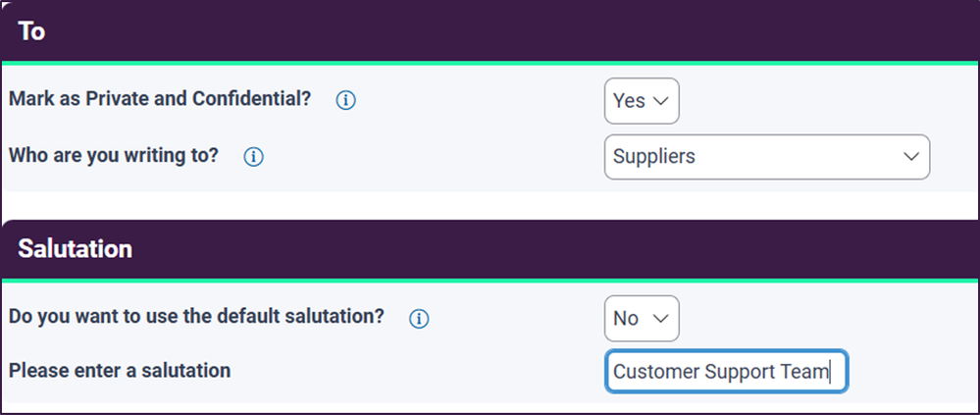This screenshot has width=980, height=415.
Task: Click the chevron arrow in the Suppliers combo box
Action: pyautogui.click(x=911, y=156)
